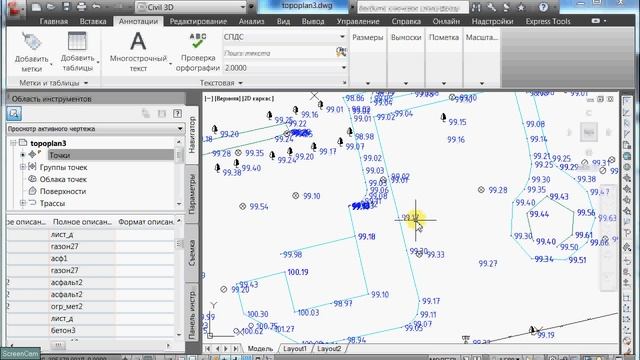640x360 pixels.
Task: Switch to the Съемка vertical tab
Action: 192,253
